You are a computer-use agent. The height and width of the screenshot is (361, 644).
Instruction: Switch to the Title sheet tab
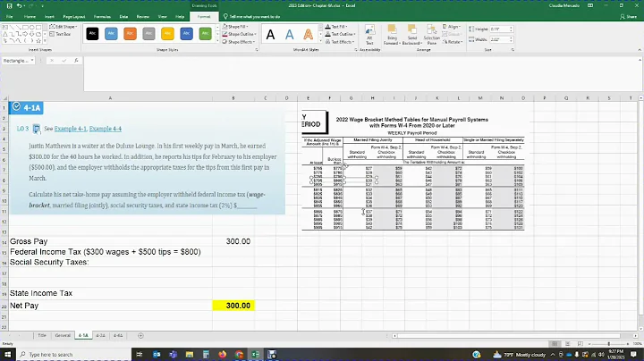click(42, 336)
